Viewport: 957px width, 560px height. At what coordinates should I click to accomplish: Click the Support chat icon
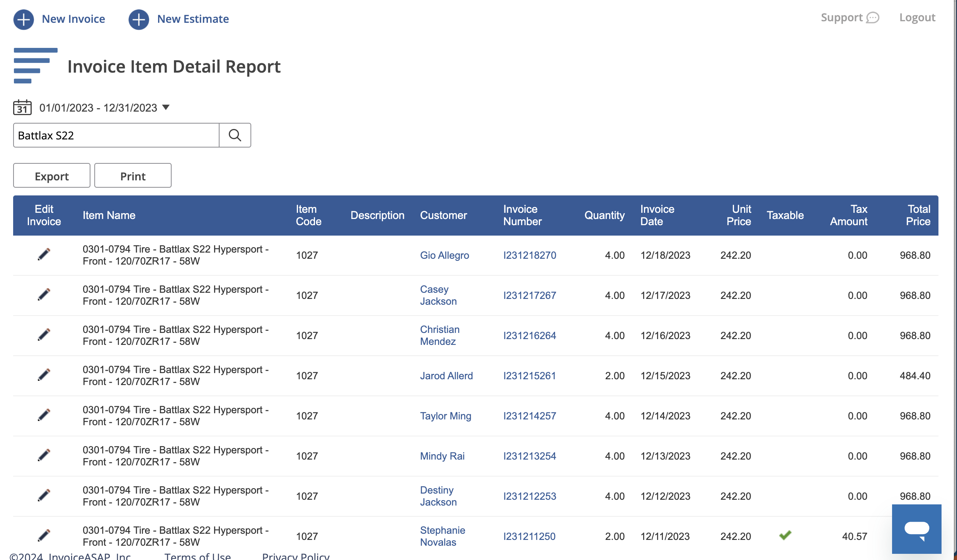pos(872,18)
